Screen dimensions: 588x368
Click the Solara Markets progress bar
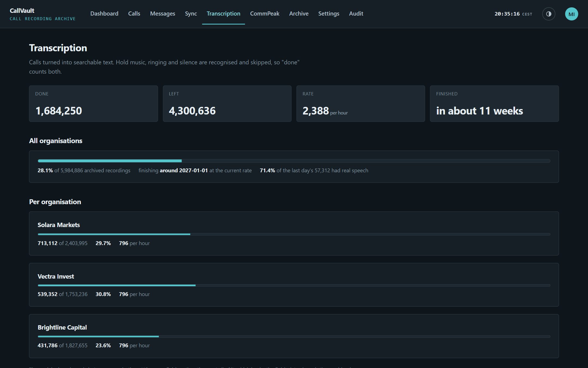294,234
